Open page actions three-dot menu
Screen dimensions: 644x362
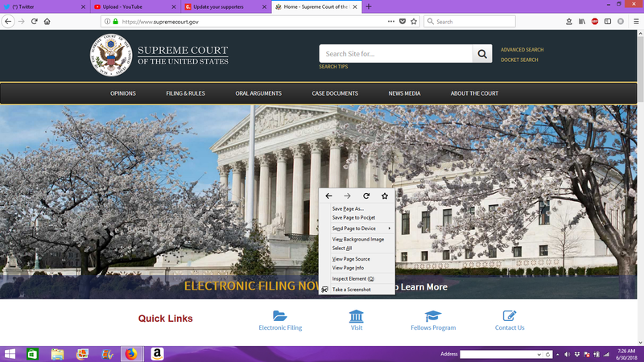click(x=391, y=21)
